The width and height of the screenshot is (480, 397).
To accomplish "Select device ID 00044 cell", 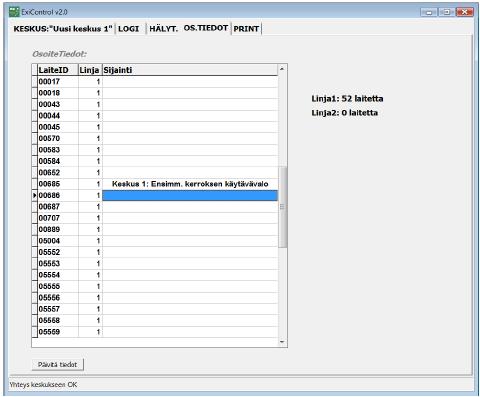I will 58,116.
